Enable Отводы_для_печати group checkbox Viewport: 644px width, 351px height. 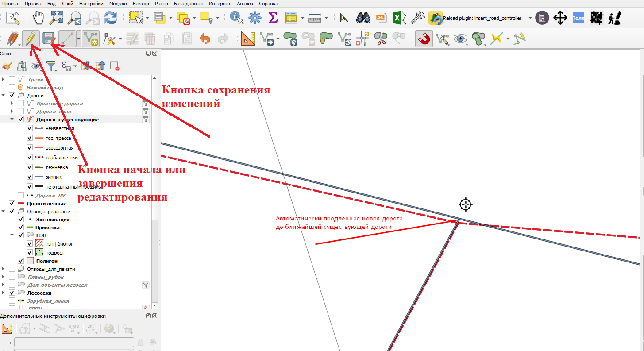12,269
